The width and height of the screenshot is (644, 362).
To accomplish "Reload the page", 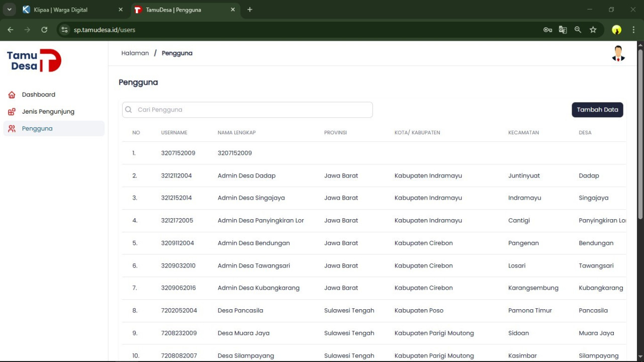I will [44, 30].
